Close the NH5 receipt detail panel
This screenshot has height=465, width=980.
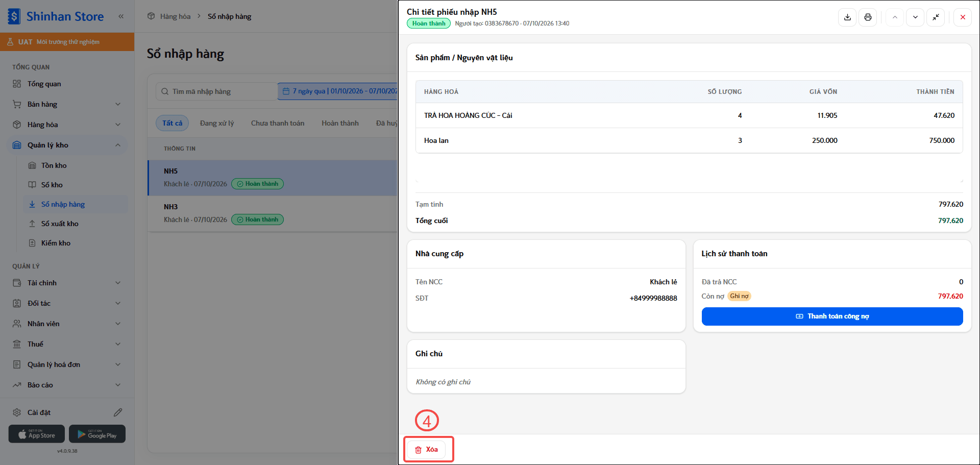pyautogui.click(x=963, y=17)
